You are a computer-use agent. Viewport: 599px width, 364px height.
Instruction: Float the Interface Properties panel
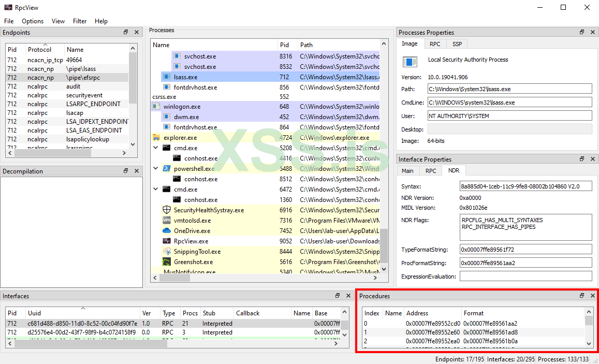pos(582,159)
